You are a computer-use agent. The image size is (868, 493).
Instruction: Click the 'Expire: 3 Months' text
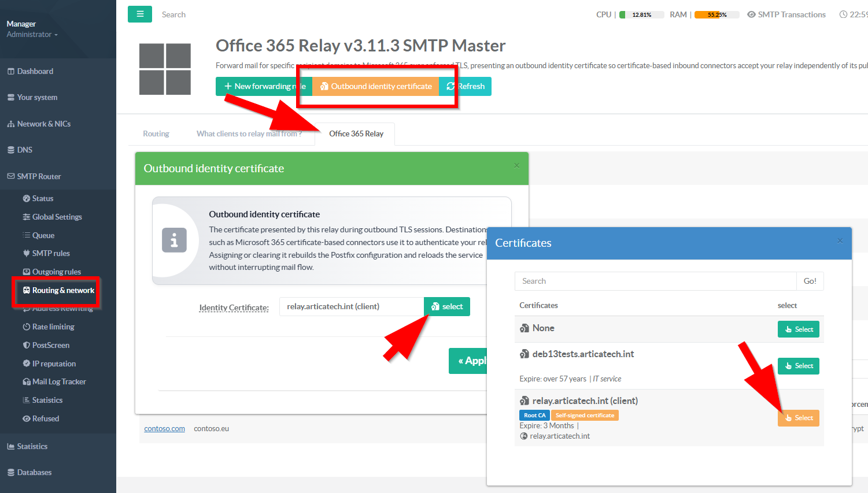tap(546, 426)
